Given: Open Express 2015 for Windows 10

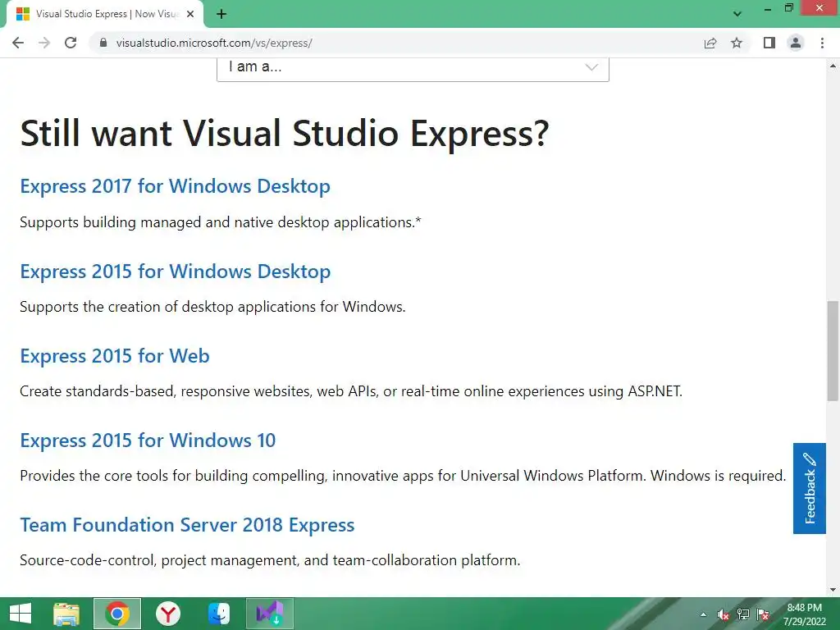Looking at the screenshot, I should (148, 441).
